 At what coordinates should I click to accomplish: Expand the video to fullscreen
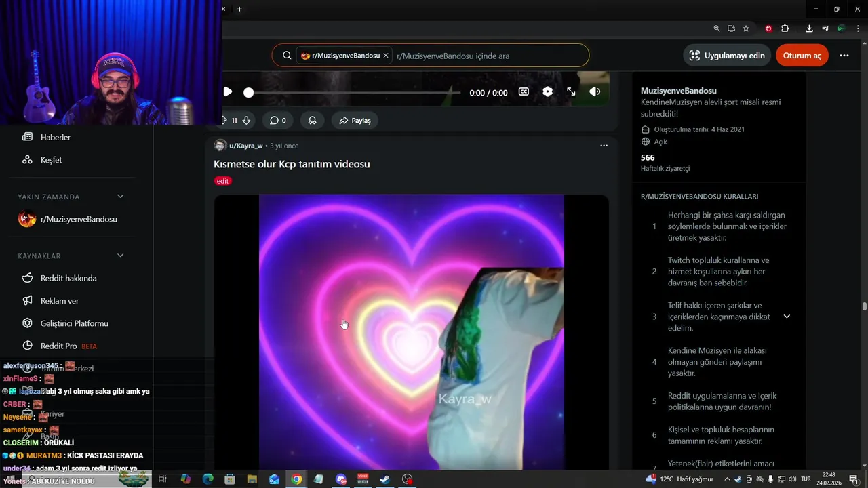[571, 91]
